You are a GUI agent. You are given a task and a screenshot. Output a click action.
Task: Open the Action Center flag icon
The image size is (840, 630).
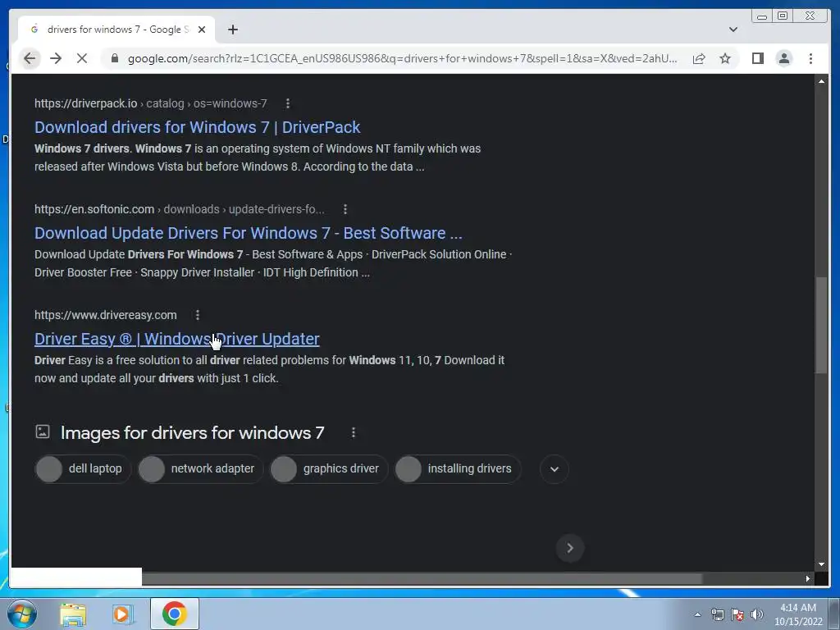[737, 614]
